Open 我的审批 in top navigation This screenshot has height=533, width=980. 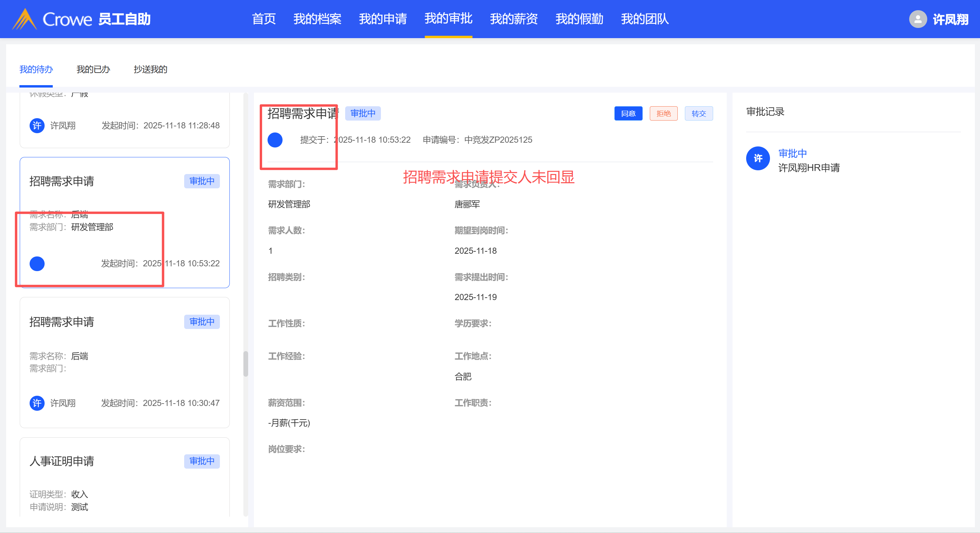[448, 19]
